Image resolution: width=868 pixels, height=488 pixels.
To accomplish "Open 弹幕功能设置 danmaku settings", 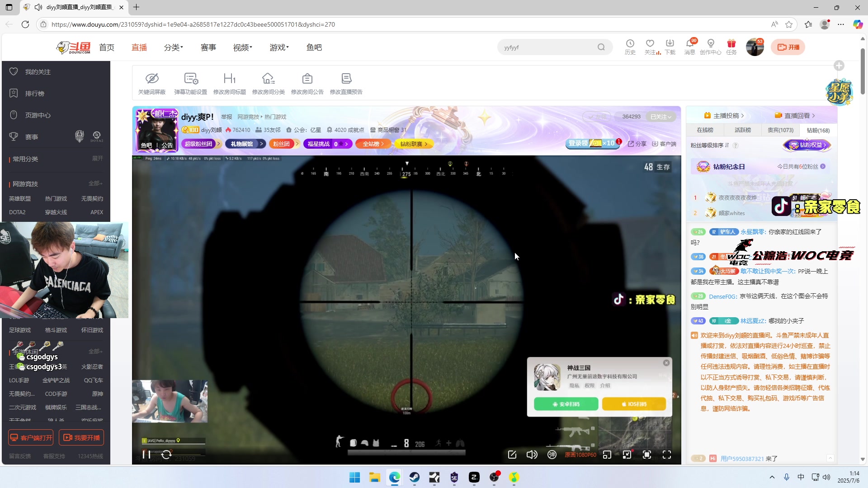I will (191, 84).
